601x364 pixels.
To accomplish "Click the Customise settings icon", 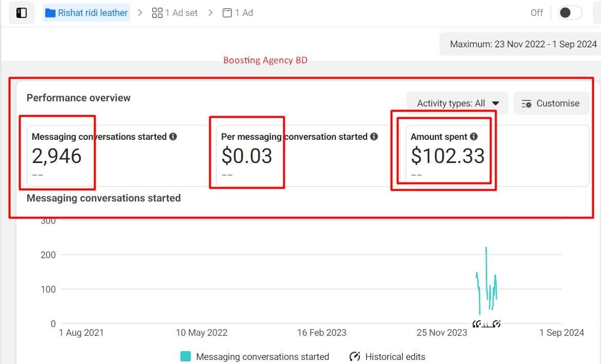I will click(x=526, y=104).
